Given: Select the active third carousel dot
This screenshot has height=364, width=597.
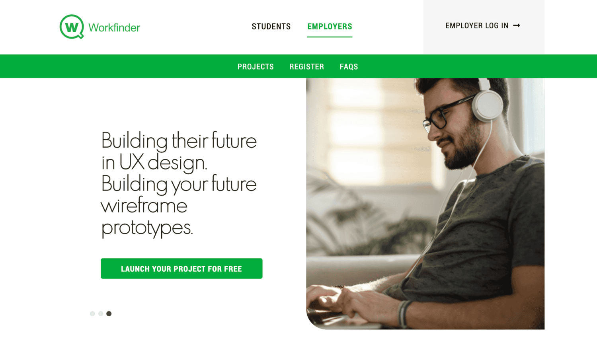Looking at the screenshot, I should [x=109, y=313].
